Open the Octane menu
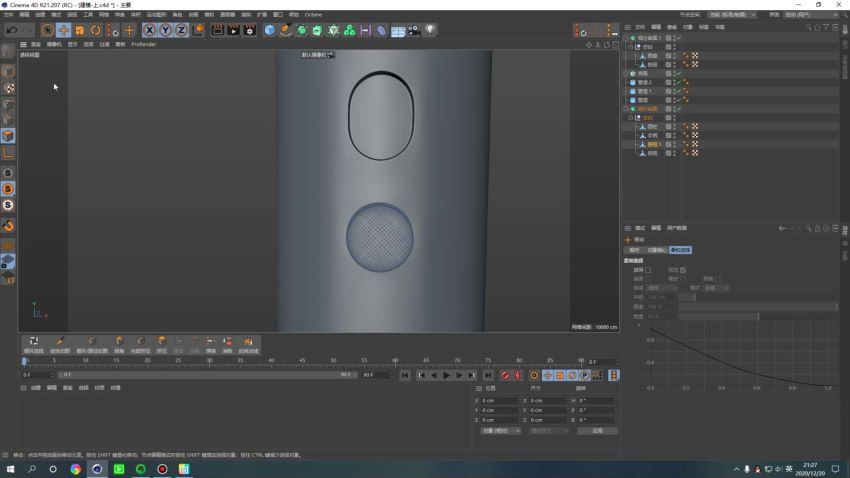Image resolution: width=850 pixels, height=478 pixels. (x=313, y=15)
